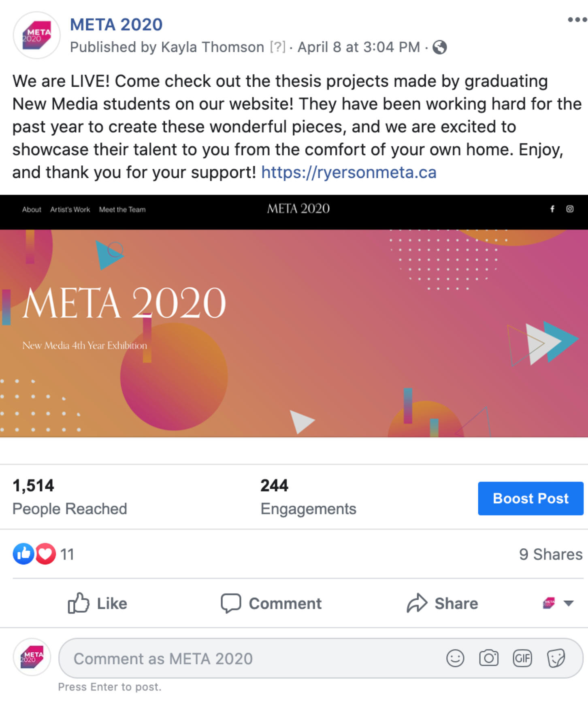This screenshot has width=588, height=701.
Task: Attach a photo using the camera icon
Action: pos(489,658)
